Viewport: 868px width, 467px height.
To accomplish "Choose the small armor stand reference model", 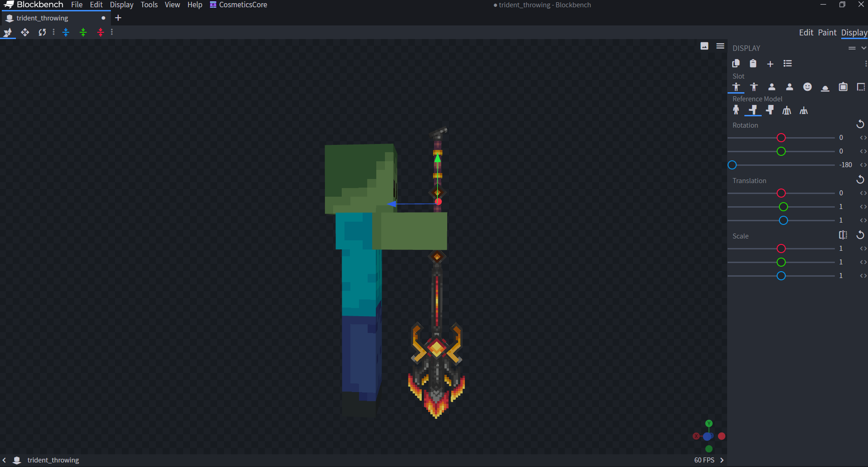I will 803,110.
